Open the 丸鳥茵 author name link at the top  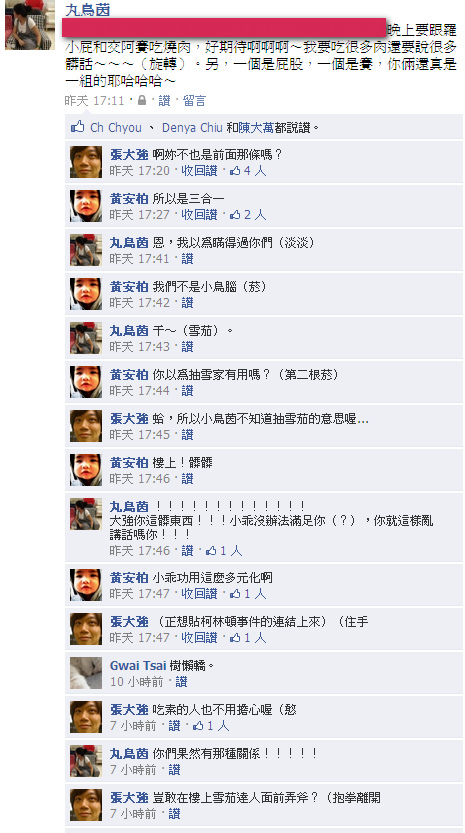pyautogui.click(x=88, y=10)
